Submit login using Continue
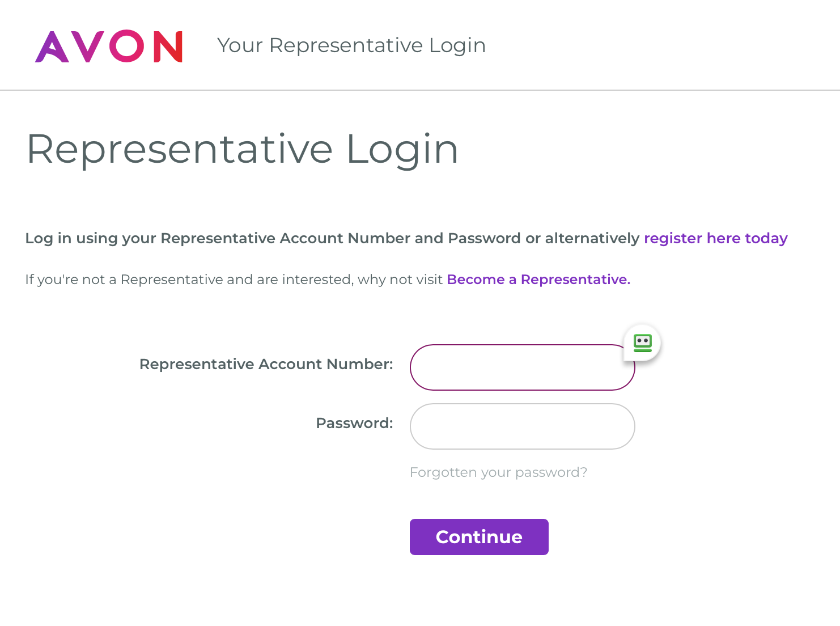The image size is (840, 626). coord(478,536)
